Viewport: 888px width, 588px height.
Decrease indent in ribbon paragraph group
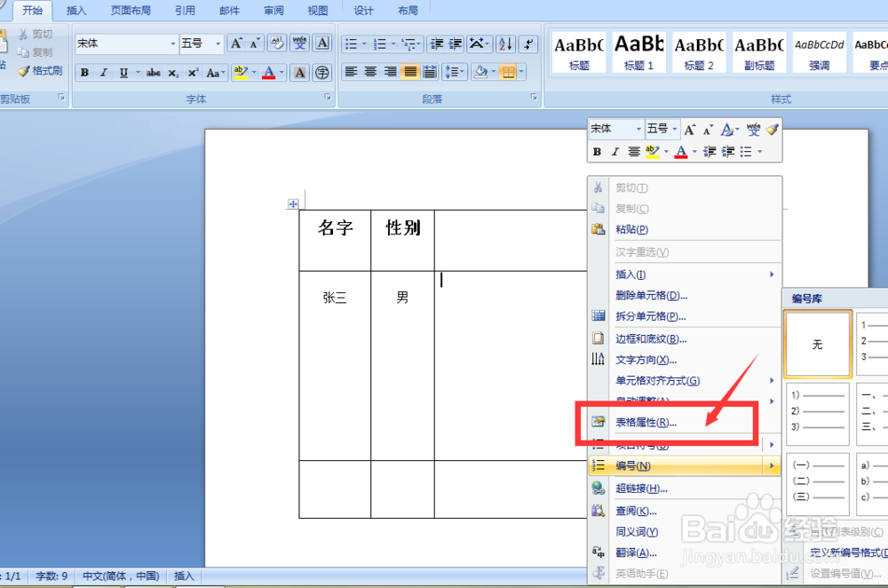436,44
